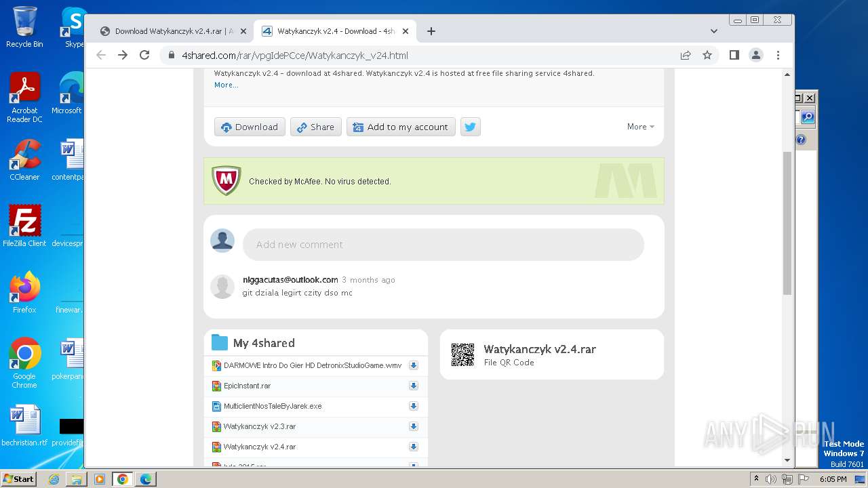
Task: Click the McAfee shield icon
Action: (x=226, y=181)
